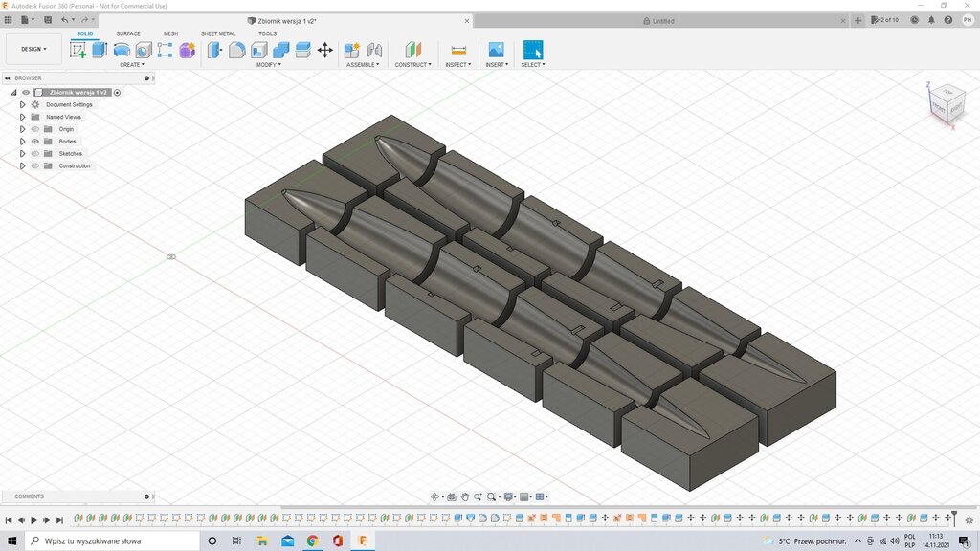Screen dimensions: 980x551
Task: Click the Insert image icon
Action: 496,50
